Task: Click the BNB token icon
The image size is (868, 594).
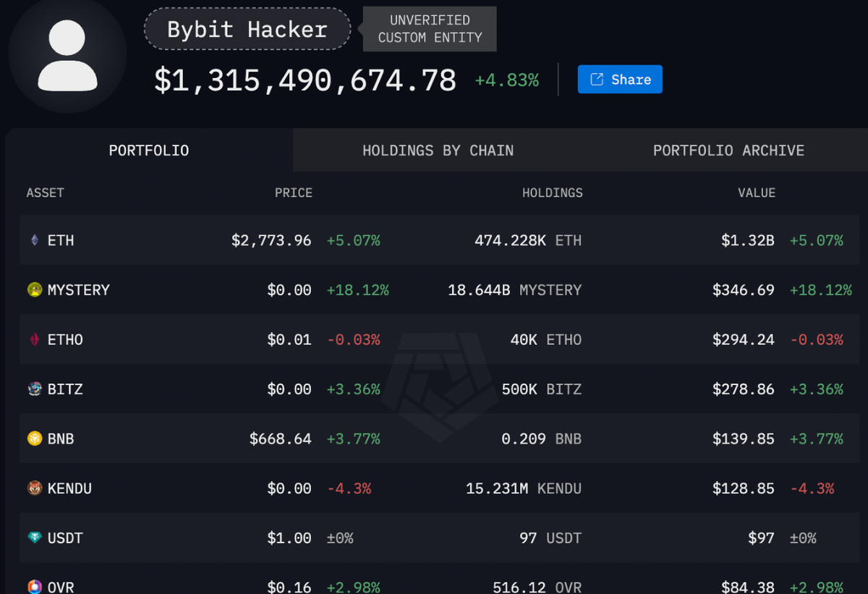Action: tap(34, 438)
